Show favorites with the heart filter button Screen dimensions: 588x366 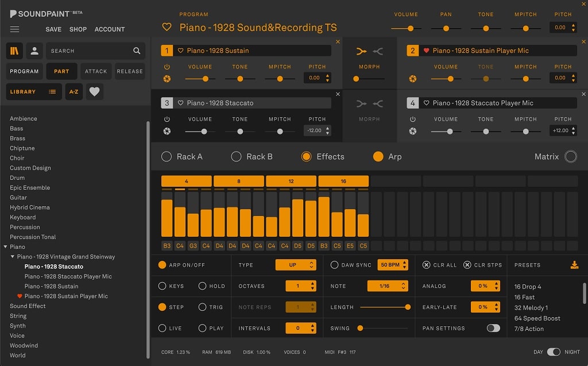click(95, 91)
